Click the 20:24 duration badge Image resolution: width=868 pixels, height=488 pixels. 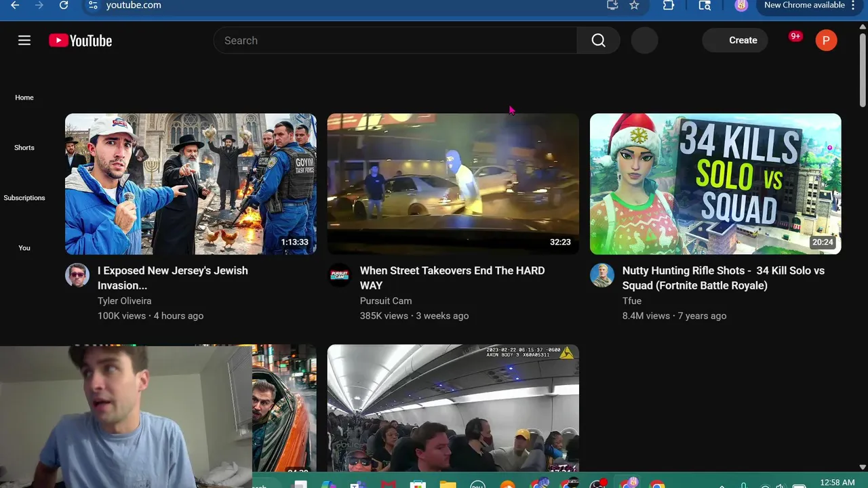tap(823, 242)
